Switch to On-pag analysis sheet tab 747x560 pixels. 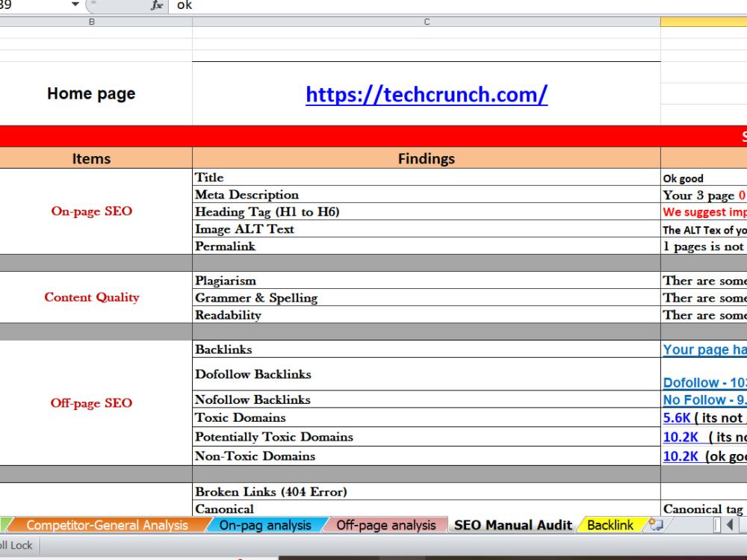[x=265, y=525]
